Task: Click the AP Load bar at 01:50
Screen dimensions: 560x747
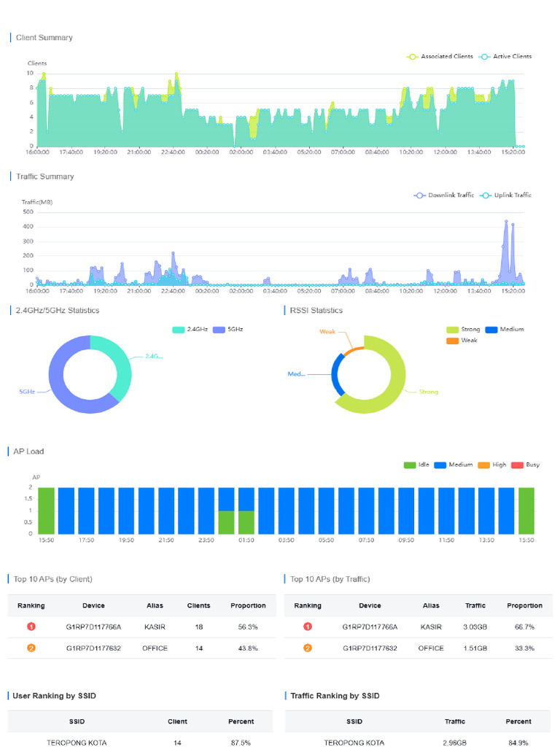Action: [246, 510]
